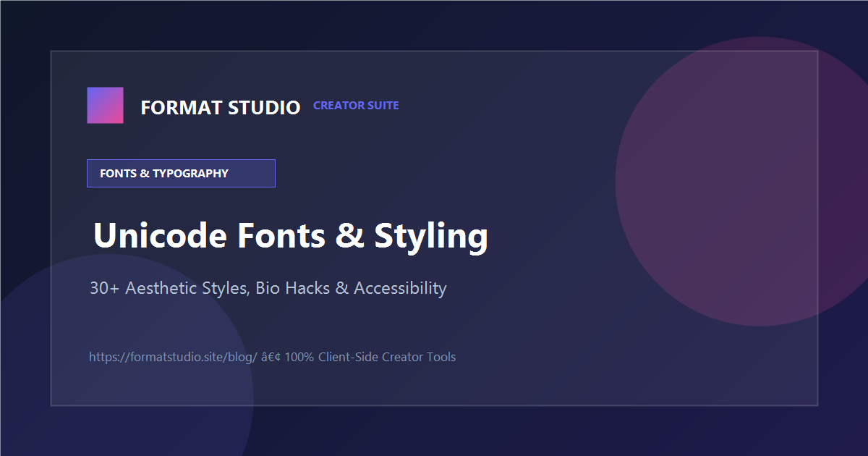Click the gradient square Format Studio logo
The image size is (868, 456).
(x=105, y=105)
